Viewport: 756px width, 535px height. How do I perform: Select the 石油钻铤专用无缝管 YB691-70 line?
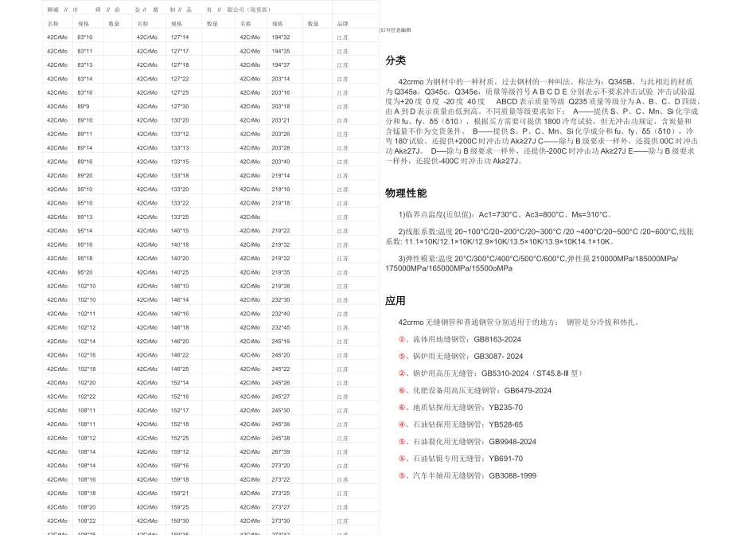pos(461,459)
